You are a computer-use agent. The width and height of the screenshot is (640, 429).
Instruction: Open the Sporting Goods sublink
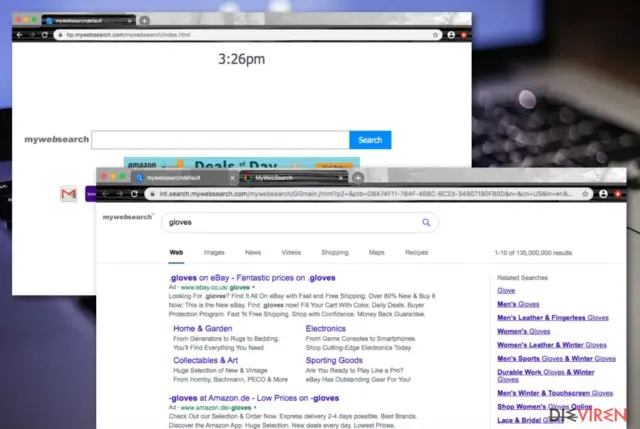point(334,360)
